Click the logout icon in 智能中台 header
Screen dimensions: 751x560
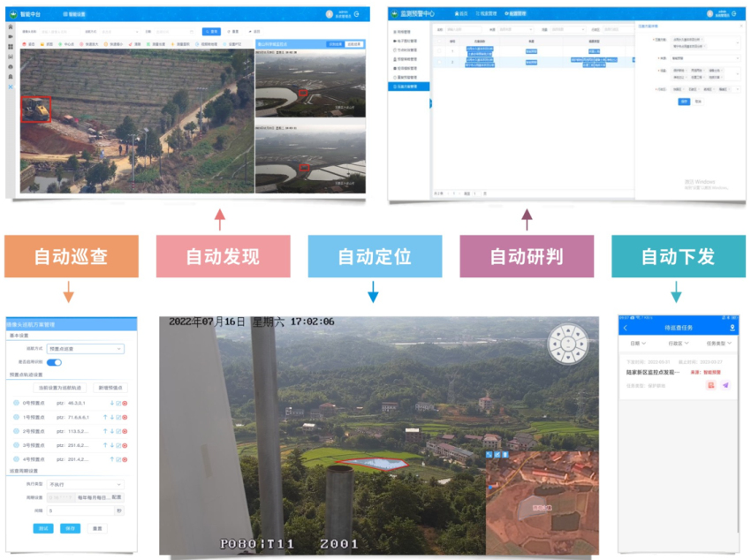pyautogui.click(x=354, y=15)
